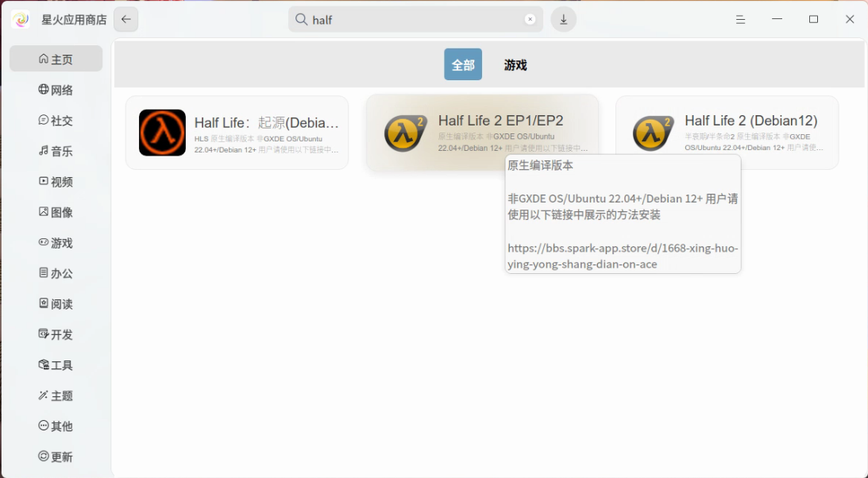Screen dimensions: 868x478
Task: Click the Half Life 2 EP1/EP2 icon
Action: [405, 133]
